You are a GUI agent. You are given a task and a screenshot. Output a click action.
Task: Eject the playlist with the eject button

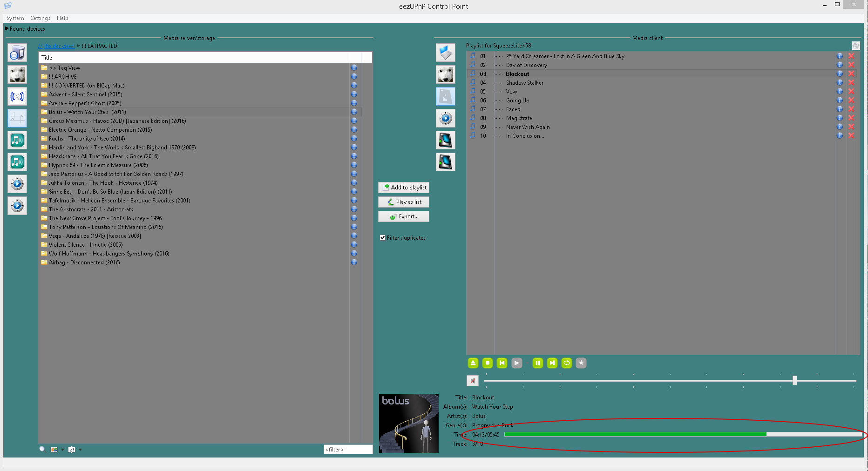[473, 363]
